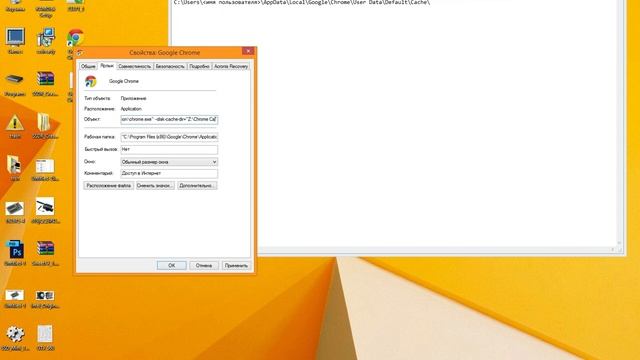Image resolution: width=640 pixels, height=360 pixels.
Task: Click into the Объект target field
Action: (169, 120)
